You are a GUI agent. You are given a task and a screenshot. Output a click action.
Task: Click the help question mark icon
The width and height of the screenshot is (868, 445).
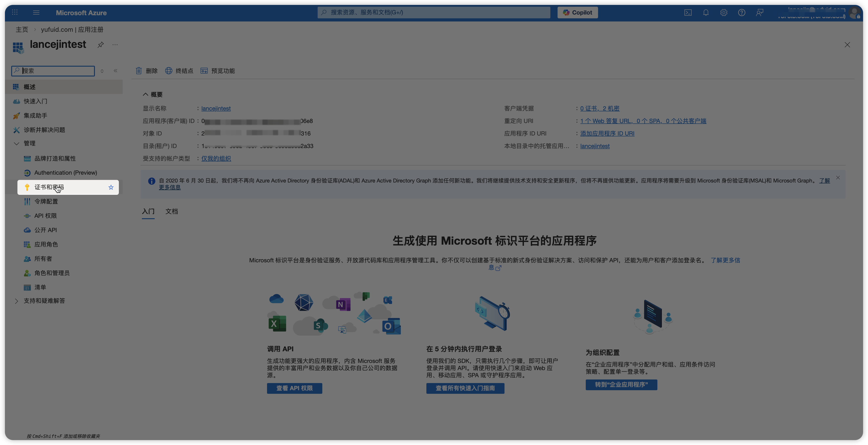pyautogui.click(x=741, y=13)
